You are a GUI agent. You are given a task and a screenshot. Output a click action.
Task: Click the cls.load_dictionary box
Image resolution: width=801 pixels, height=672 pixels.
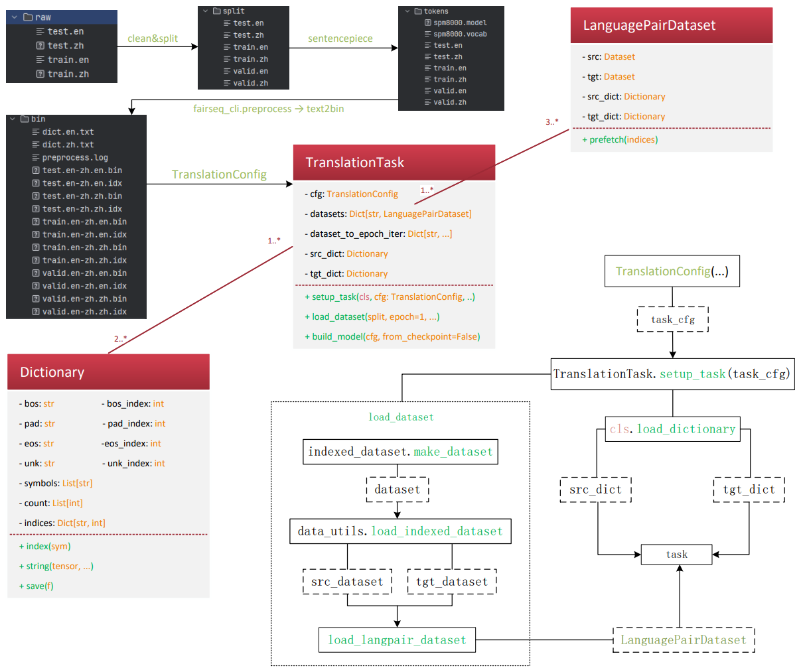pyautogui.click(x=672, y=429)
